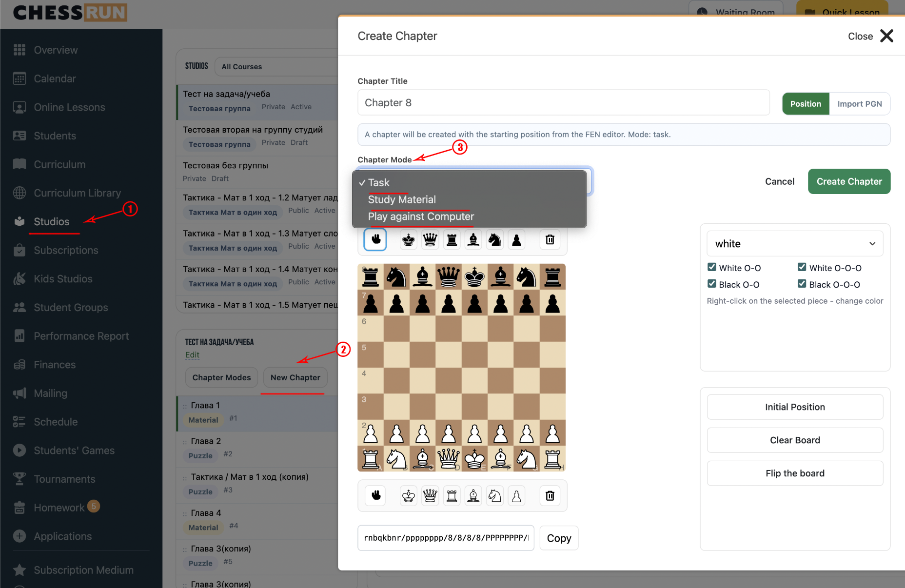Pick the black rook piece in top palette
Screen dimensions: 905x588
click(x=452, y=239)
